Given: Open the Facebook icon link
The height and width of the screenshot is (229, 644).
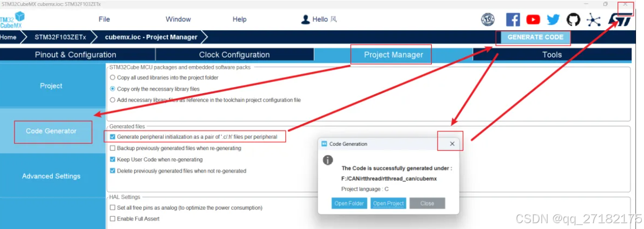Looking at the screenshot, I should coord(513,20).
